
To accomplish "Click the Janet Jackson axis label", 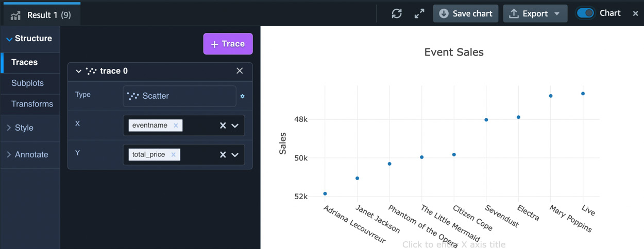I will click(x=378, y=219).
